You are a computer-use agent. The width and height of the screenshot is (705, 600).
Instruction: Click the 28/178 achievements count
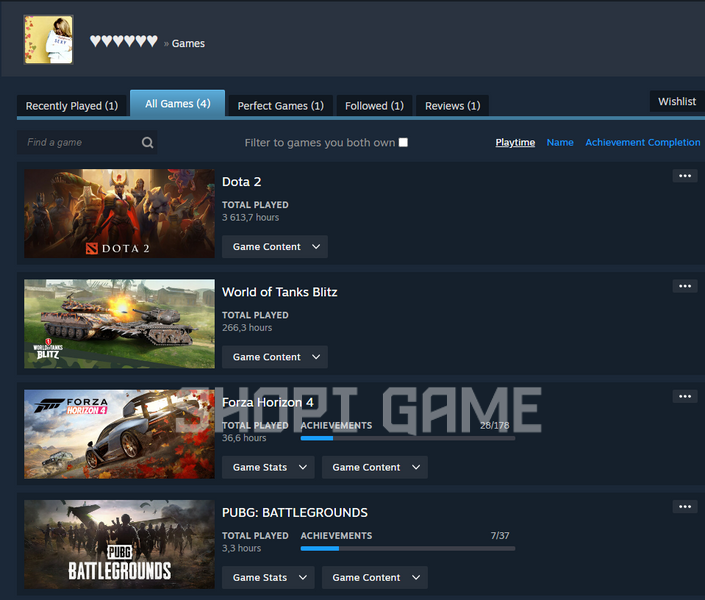click(495, 425)
